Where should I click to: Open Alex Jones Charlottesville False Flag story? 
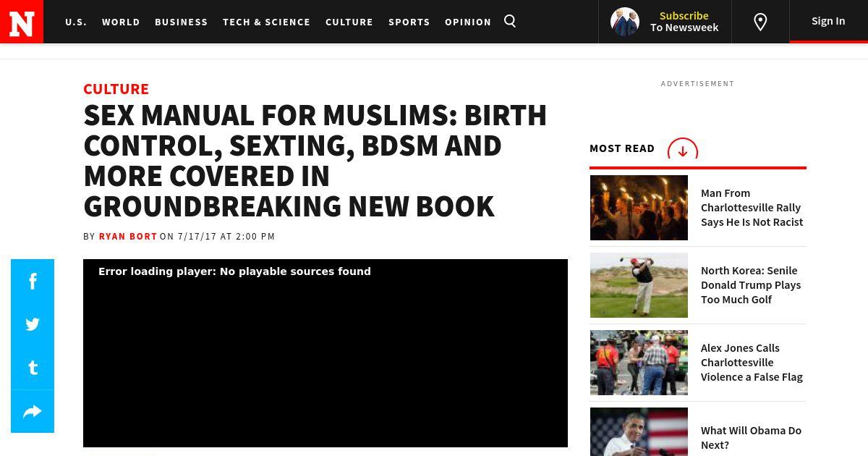pos(752,363)
